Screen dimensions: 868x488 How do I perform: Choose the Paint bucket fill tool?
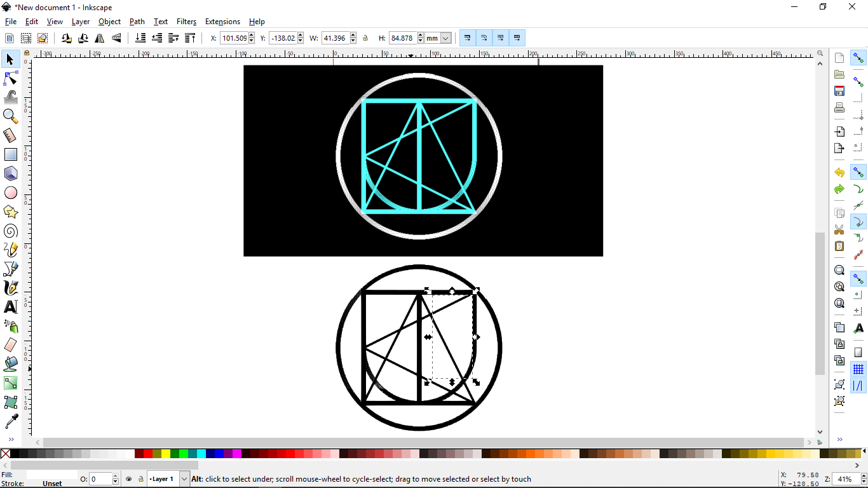tap(11, 364)
